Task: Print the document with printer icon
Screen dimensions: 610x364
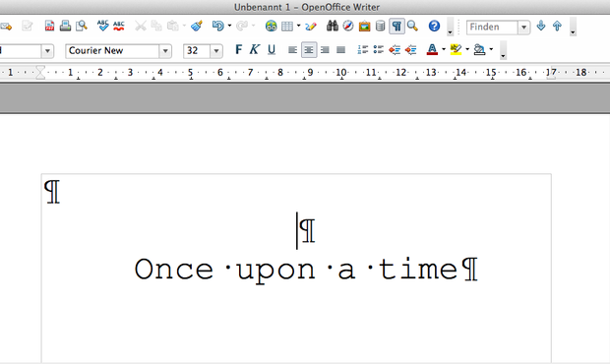Action: pyautogui.click(x=65, y=26)
